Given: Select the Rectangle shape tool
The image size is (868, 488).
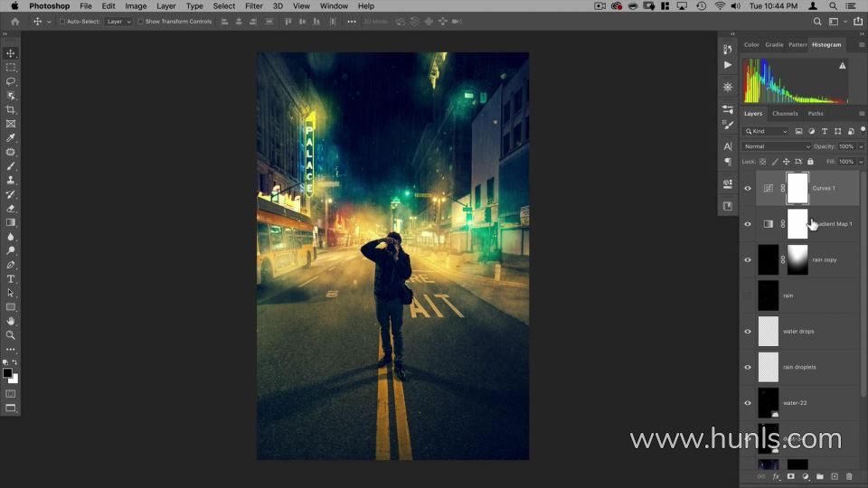Looking at the screenshot, I should (11, 307).
